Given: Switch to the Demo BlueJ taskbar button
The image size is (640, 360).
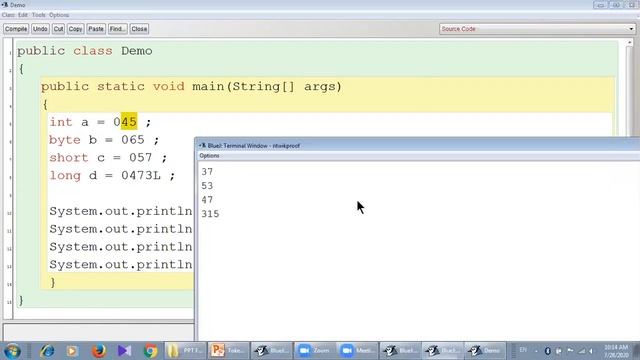Looking at the screenshot, I should pyautogui.click(x=485, y=351).
